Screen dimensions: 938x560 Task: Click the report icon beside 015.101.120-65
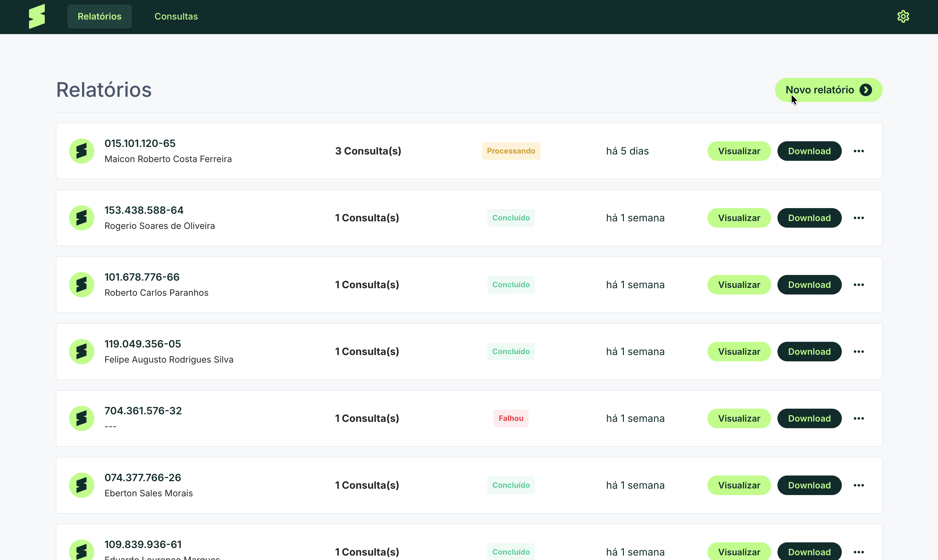click(x=82, y=151)
